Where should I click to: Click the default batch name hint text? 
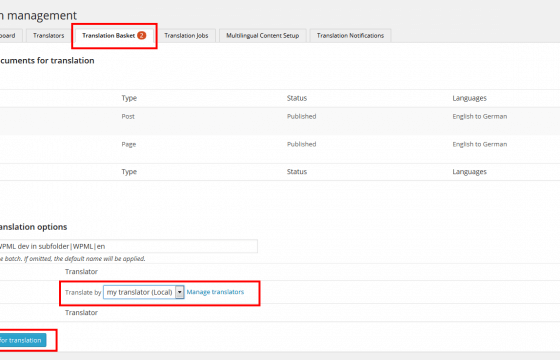72,259
